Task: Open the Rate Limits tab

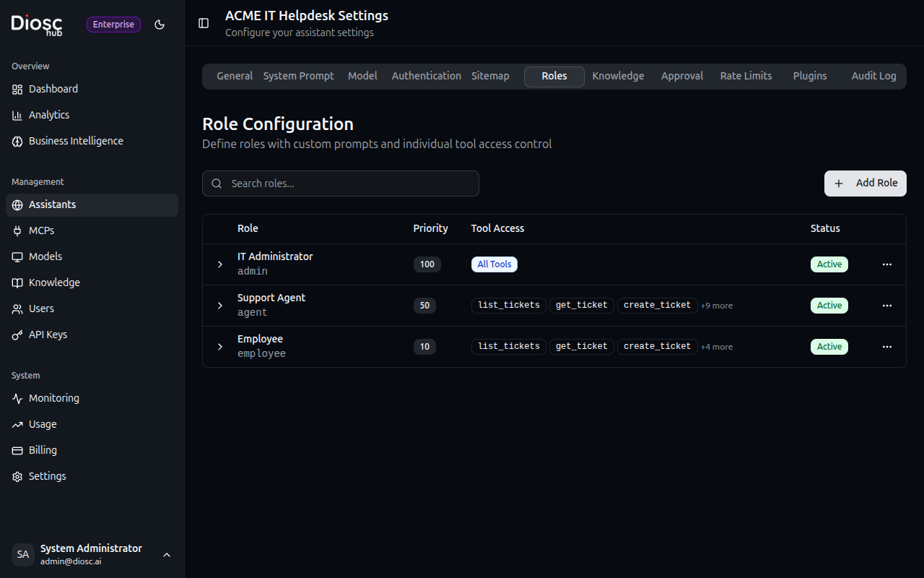Action: coord(746,76)
